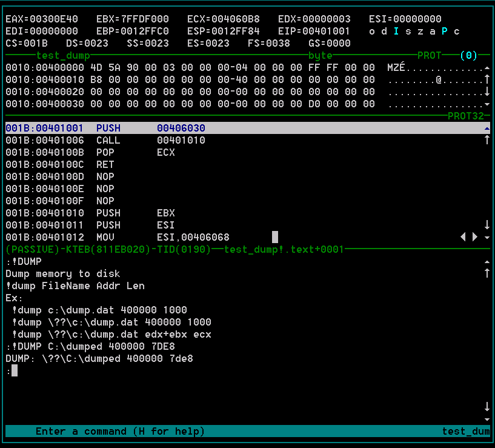The image size is (495, 448).
Task: Toggle the carry flag c
Action: point(457,31)
